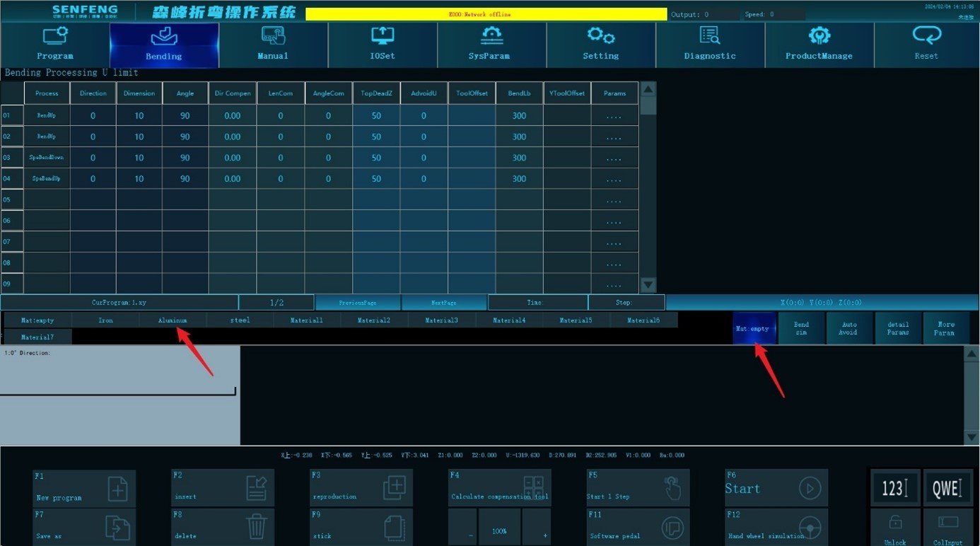Open the Manual control section
The width and height of the screenshot is (980, 546).
(273, 45)
